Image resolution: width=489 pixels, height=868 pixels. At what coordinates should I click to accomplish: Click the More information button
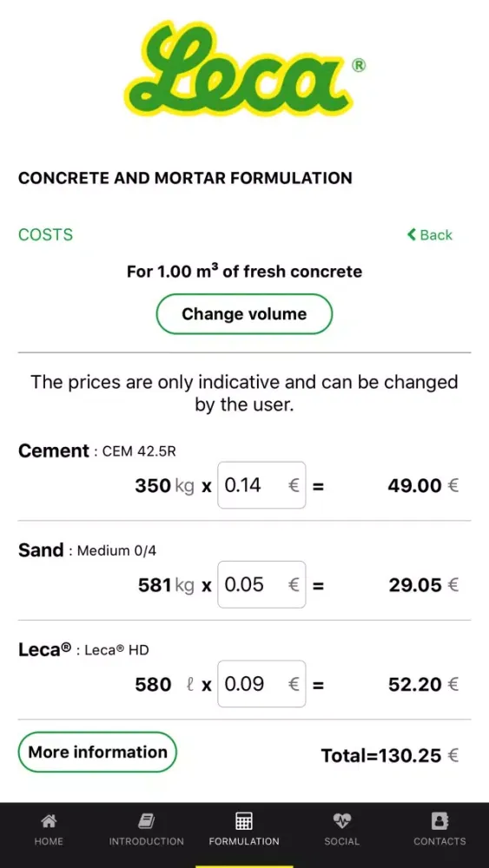click(97, 753)
